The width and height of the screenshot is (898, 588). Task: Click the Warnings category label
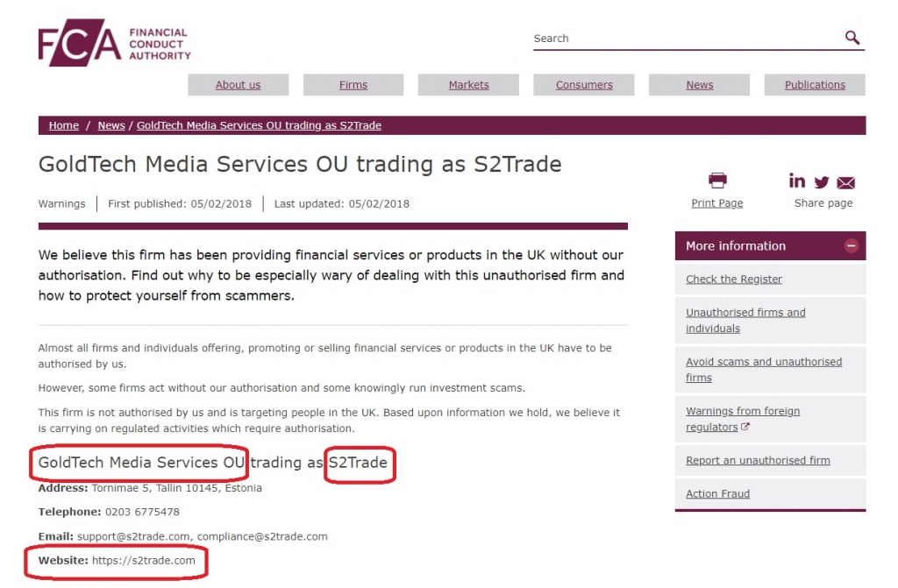62,204
